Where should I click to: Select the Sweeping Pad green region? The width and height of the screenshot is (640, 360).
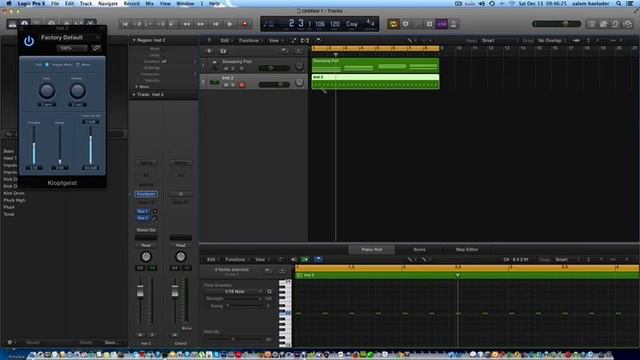point(375,65)
